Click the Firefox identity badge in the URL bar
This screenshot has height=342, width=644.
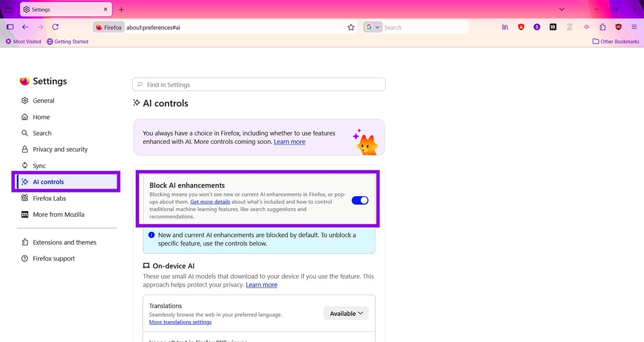(109, 28)
